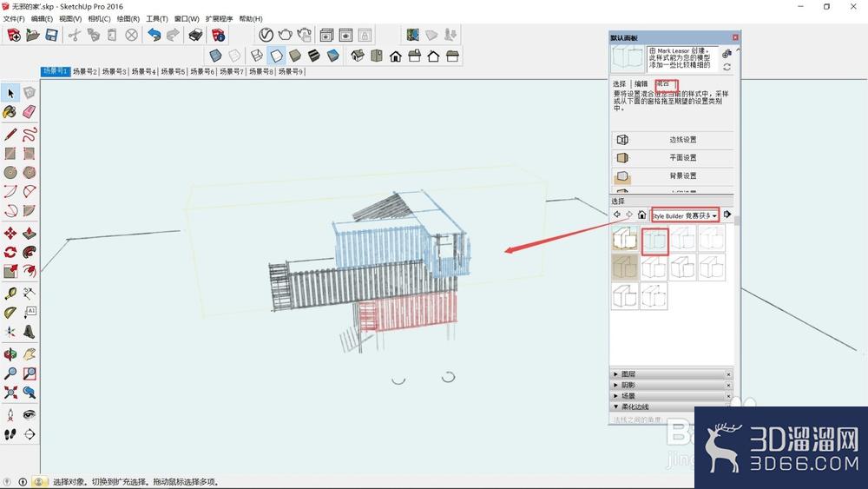The image size is (868, 489).
Task: Select the Polygon tool
Action: coord(30,172)
